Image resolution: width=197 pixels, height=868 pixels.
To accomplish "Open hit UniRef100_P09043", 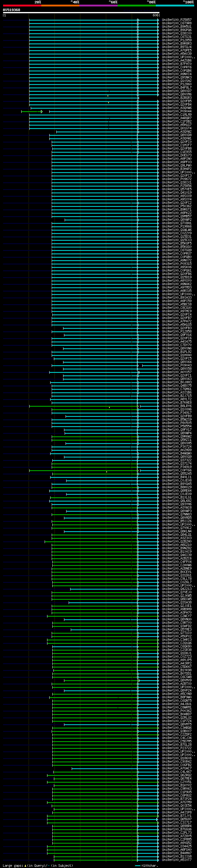I will (176, 365).
